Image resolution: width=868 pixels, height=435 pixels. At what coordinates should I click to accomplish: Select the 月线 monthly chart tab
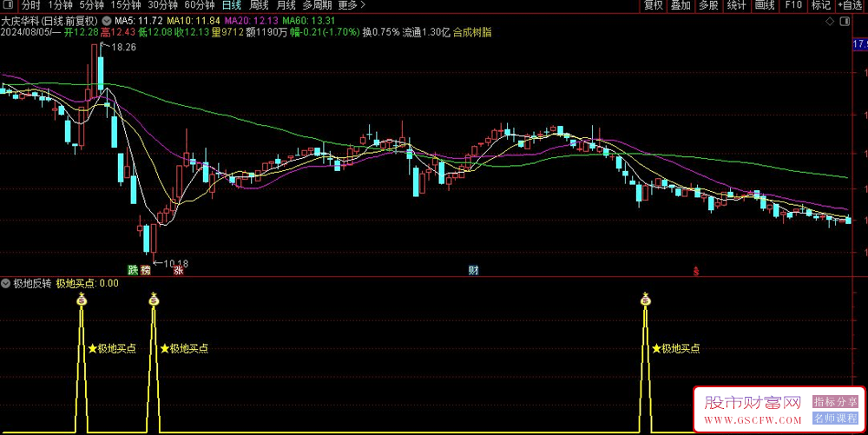tap(286, 5)
